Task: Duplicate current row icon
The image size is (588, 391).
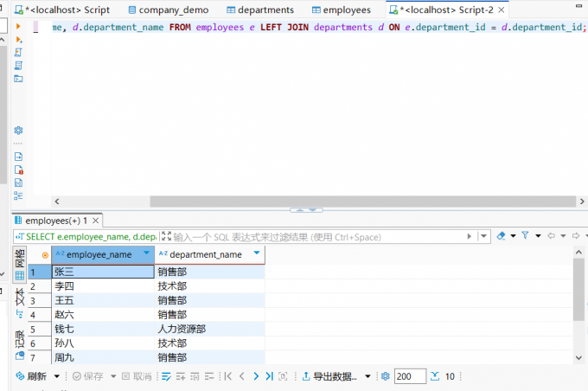Action: click(x=195, y=376)
